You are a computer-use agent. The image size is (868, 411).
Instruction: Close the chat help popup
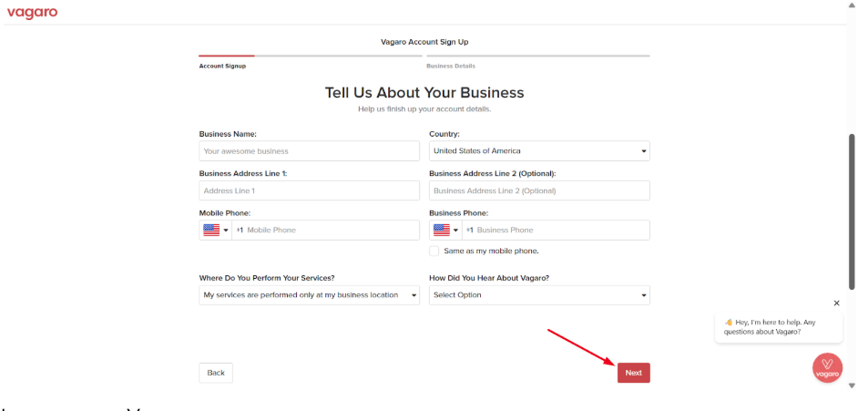tap(836, 303)
